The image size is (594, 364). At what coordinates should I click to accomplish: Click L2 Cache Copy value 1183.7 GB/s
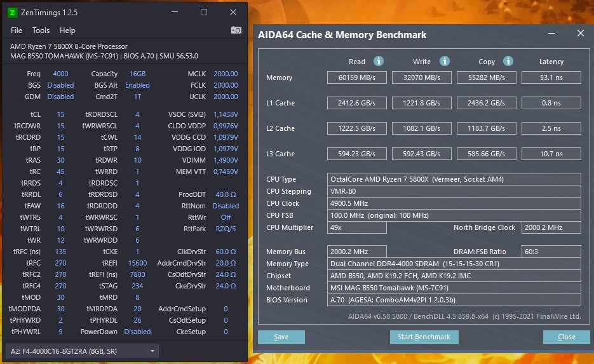487,128
